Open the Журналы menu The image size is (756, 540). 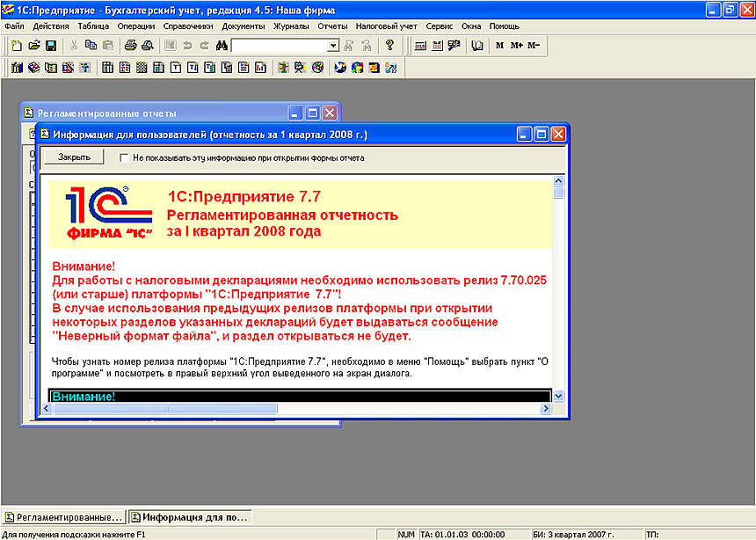291,26
